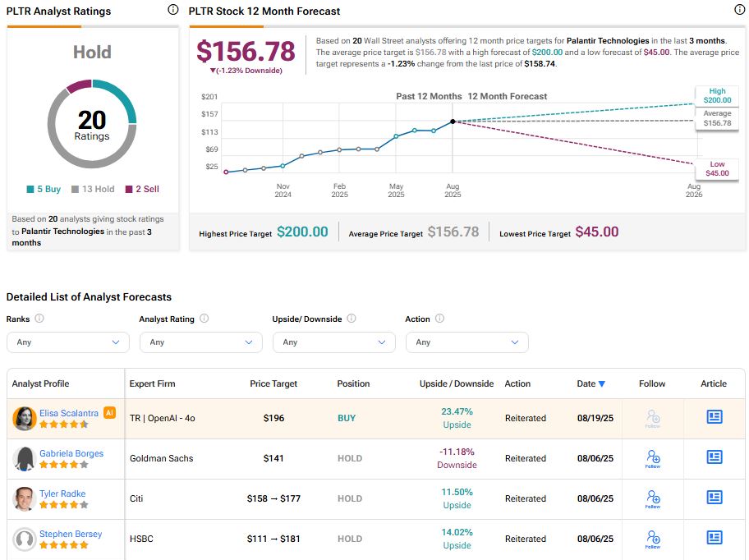The height and width of the screenshot is (560, 749).
Task: Follow analyst Stephen Bersey
Action: point(653,539)
